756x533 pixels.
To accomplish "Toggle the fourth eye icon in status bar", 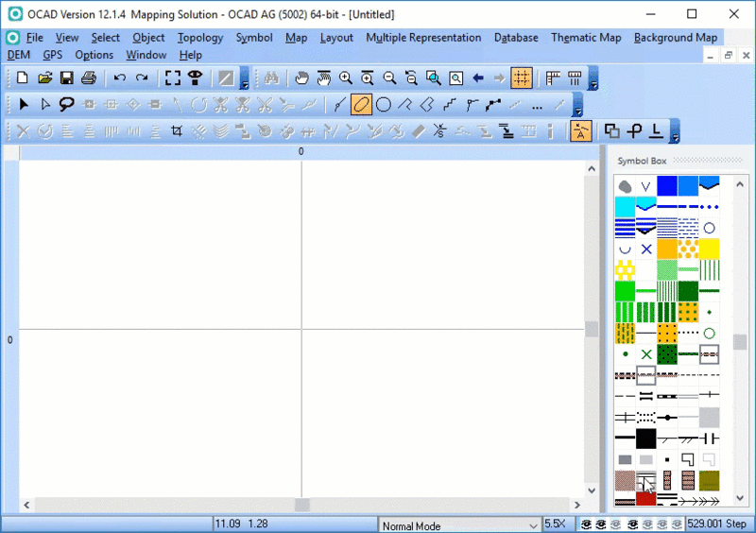I will (x=632, y=524).
